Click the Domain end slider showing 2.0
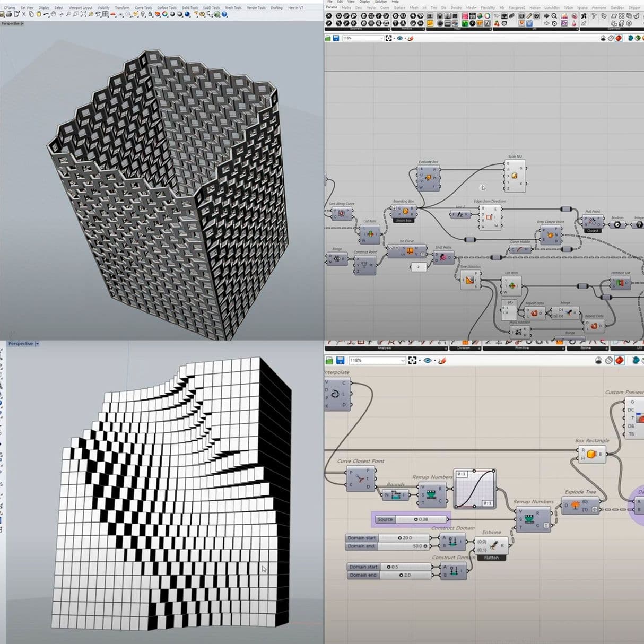The height and width of the screenshot is (644, 644). tap(390, 575)
